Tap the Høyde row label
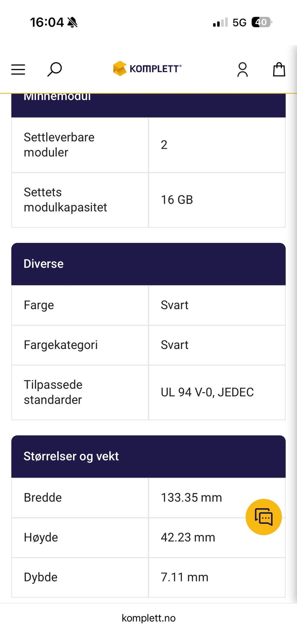This screenshot has width=297, height=644. [41, 538]
